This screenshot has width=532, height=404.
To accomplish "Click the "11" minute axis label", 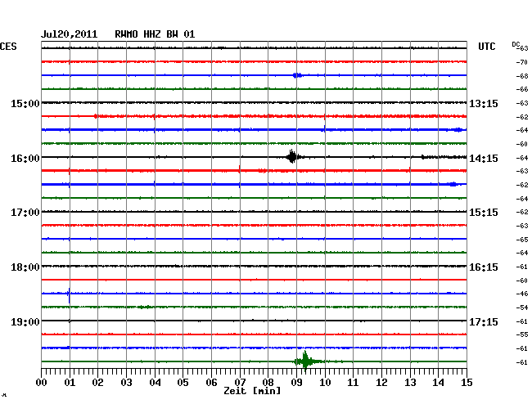I will click(x=354, y=383).
